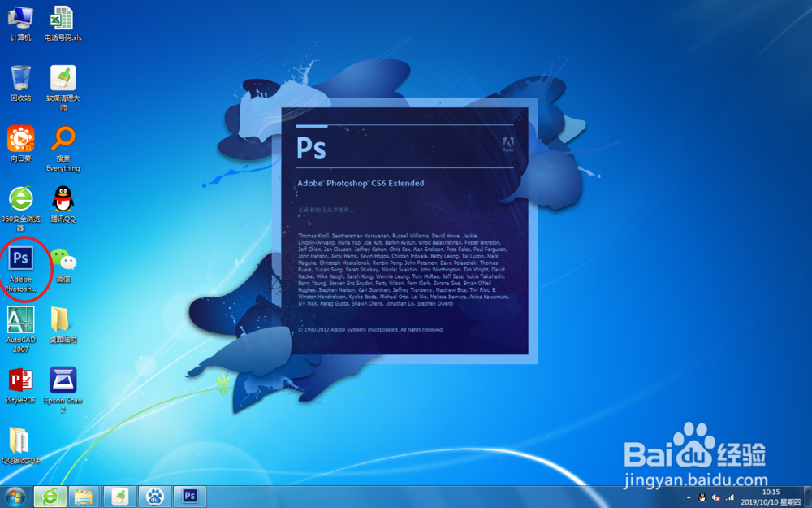Select the Adobe Photoshop desktop shortcut

pyautogui.click(x=21, y=270)
